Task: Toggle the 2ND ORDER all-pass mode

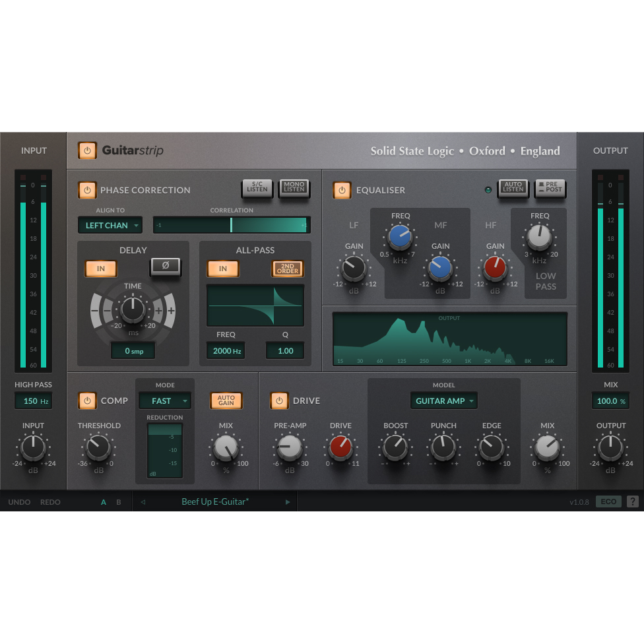Action: 287,269
